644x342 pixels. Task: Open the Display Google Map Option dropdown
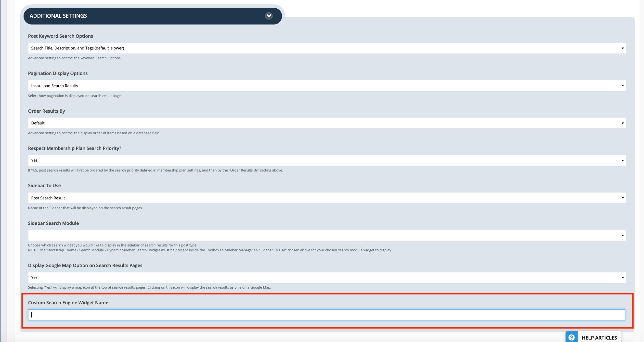coord(327,277)
